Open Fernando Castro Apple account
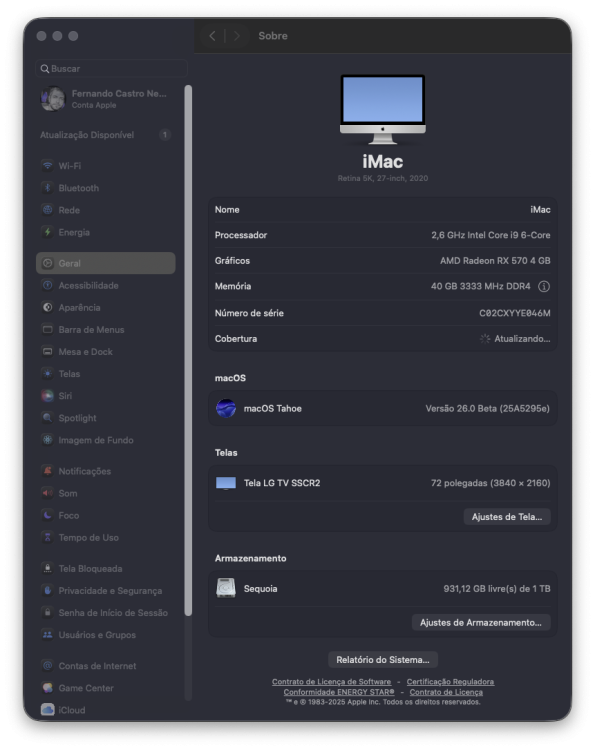This screenshot has width=595, height=750. click(x=105, y=99)
